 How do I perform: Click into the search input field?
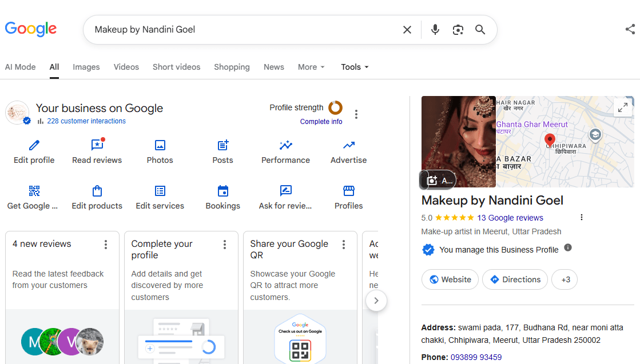245,30
